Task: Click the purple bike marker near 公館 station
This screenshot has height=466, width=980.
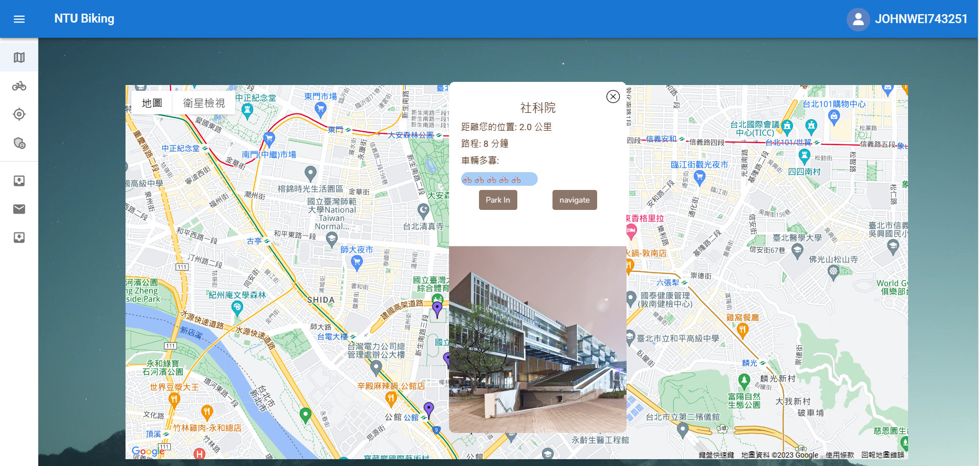Action: (x=429, y=409)
